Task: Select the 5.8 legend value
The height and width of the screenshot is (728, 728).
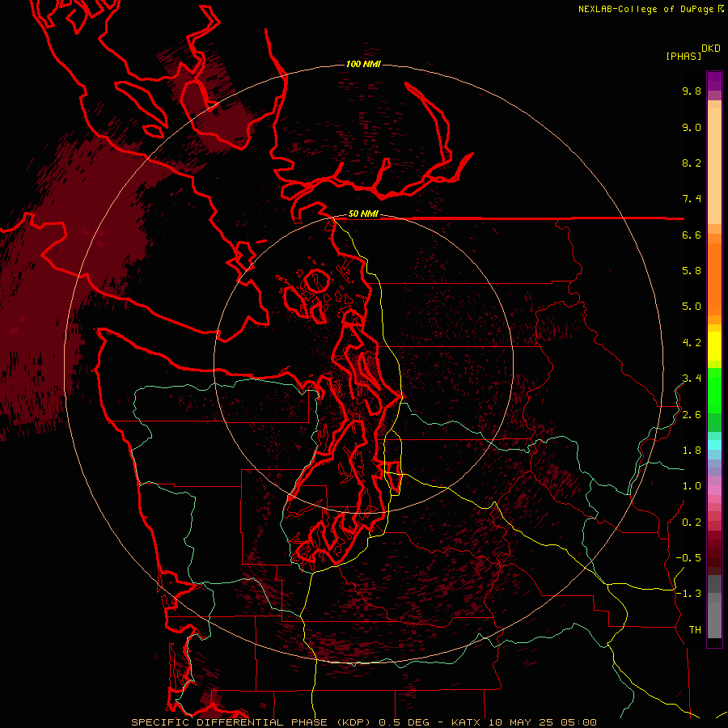Action: (692, 271)
